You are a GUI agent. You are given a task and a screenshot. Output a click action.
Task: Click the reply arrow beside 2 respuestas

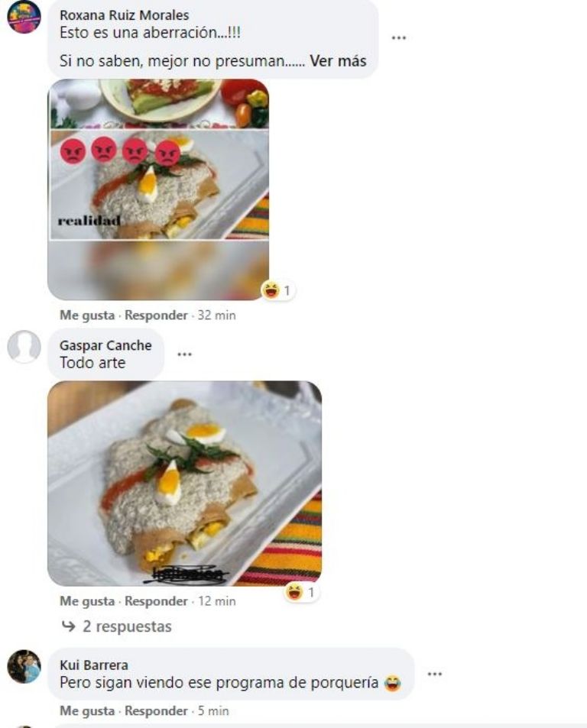coord(68,626)
